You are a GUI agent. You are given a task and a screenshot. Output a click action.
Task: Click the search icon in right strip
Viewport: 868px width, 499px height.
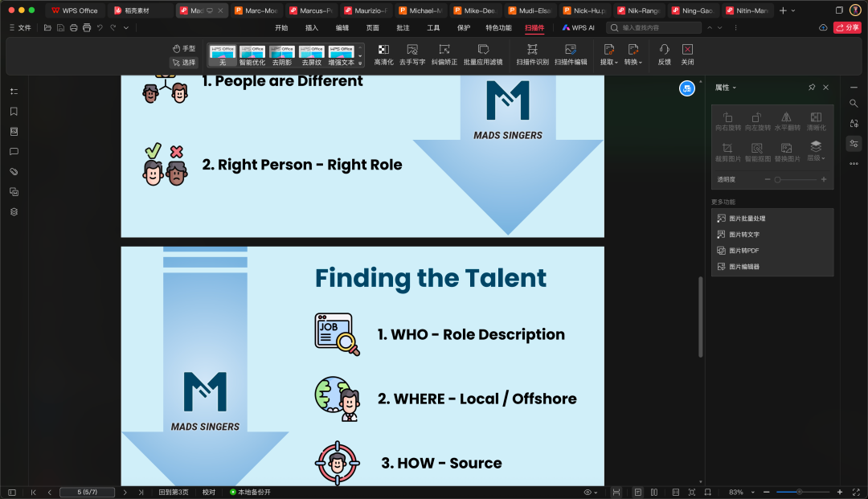tap(854, 104)
